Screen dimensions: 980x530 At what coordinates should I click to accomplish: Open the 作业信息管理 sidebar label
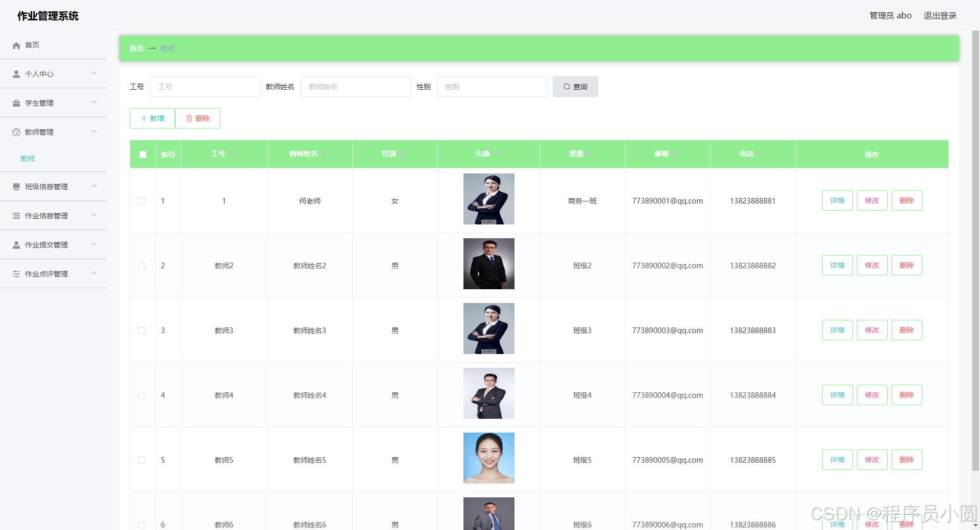pos(46,216)
